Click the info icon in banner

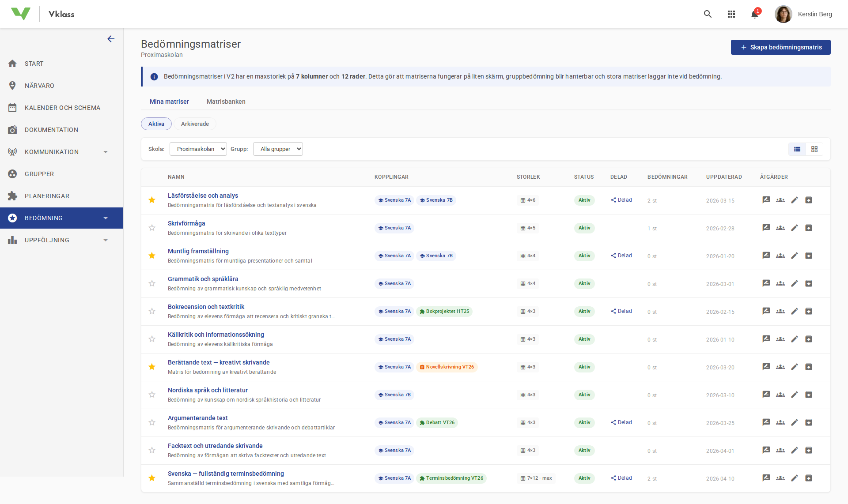click(x=154, y=77)
